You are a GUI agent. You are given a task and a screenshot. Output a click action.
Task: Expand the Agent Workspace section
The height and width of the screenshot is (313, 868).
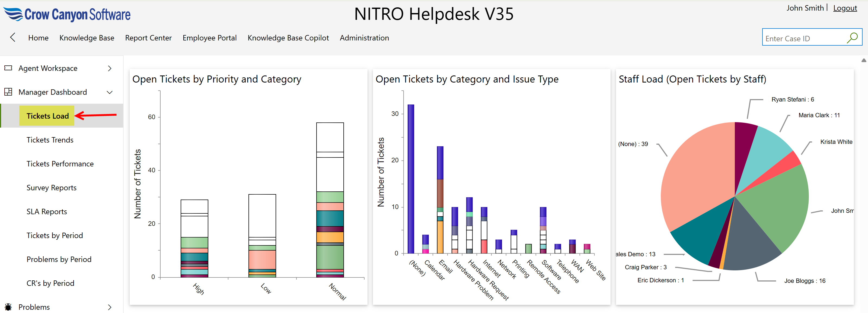[110, 68]
